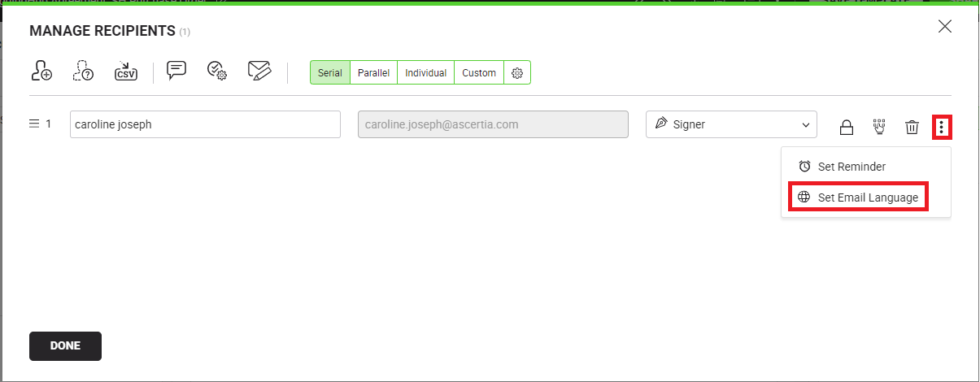The image size is (980, 382).
Task: Select the Custom workflow option
Action: click(479, 73)
